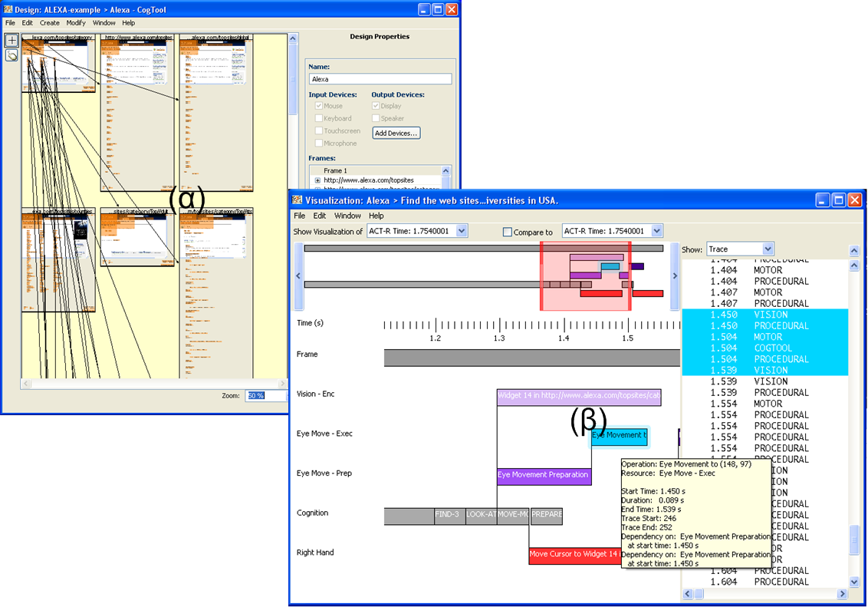Screen dimensions: 868x607
Task: Click the cyan Eye Movement exec bar
Action: (x=619, y=437)
